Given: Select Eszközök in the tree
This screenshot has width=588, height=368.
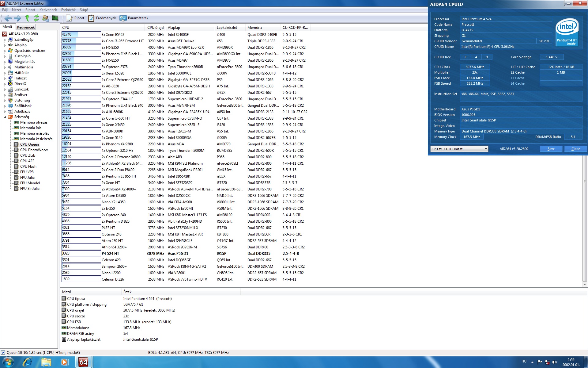Looking at the screenshot, I should [x=21, y=89].
